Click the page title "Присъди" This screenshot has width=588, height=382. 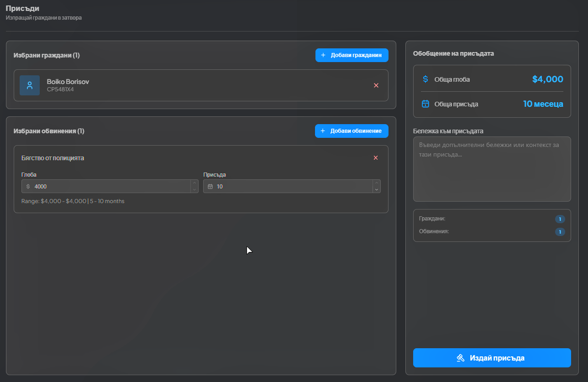[22, 8]
